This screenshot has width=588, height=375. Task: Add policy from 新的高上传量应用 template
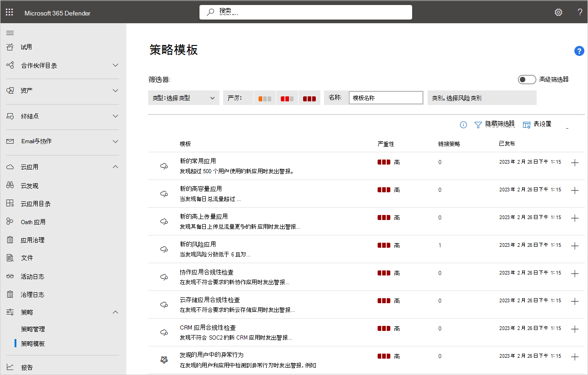coord(574,218)
